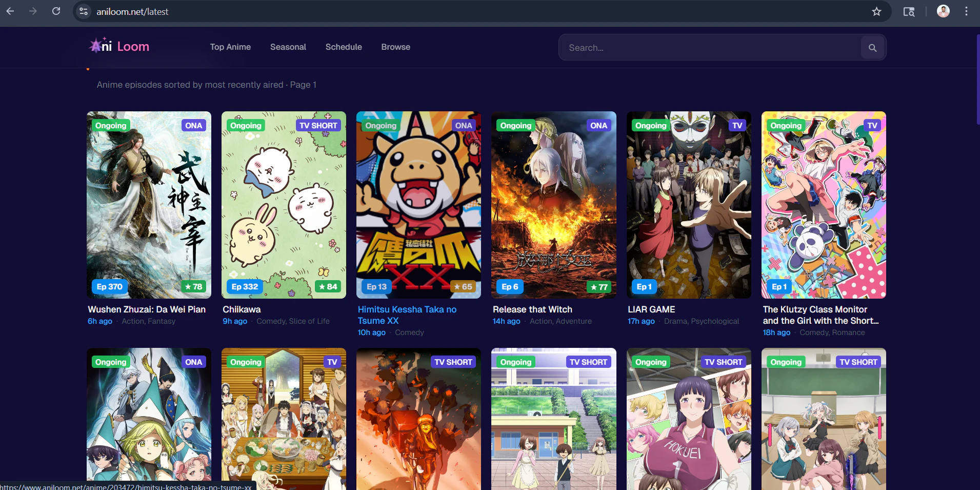This screenshot has height=490, width=980.
Task: Click the browser back arrow
Action: (10, 11)
